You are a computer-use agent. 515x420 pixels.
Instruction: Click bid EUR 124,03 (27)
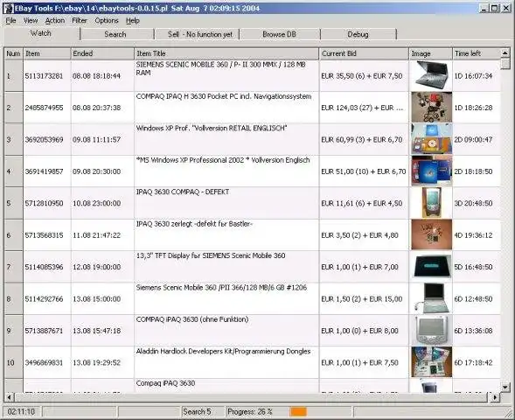point(362,108)
